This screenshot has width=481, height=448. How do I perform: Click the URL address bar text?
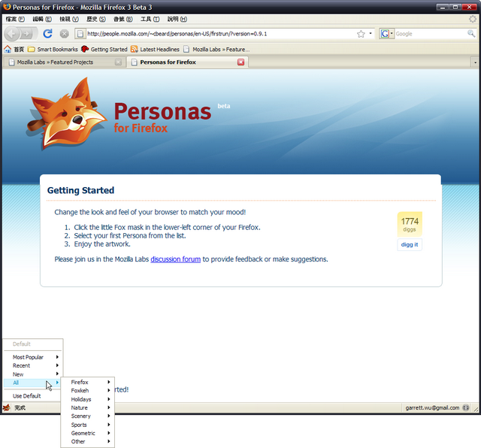[177, 34]
